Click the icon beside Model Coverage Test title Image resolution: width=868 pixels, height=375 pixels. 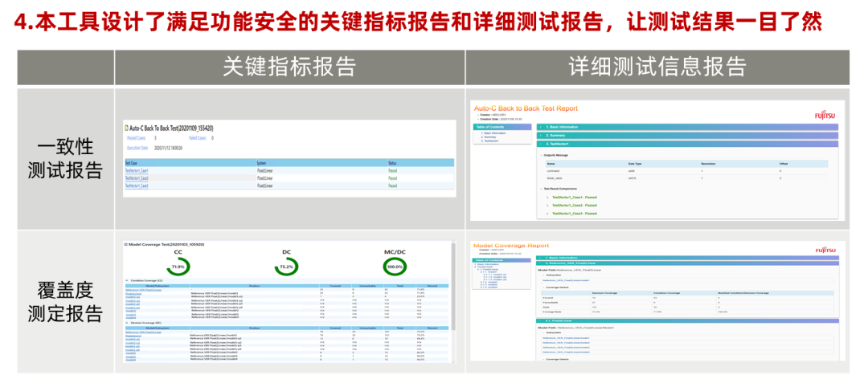click(x=125, y=243)
